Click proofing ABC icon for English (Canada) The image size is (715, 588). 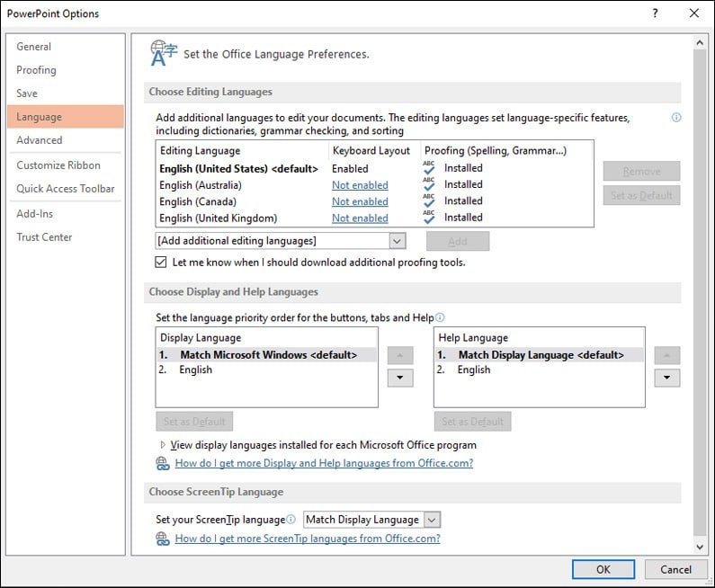pos(429,200)
